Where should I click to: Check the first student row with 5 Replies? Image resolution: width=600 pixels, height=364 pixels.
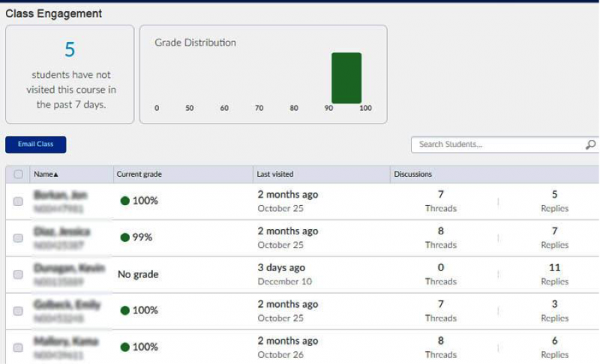[x=18, y=201]
